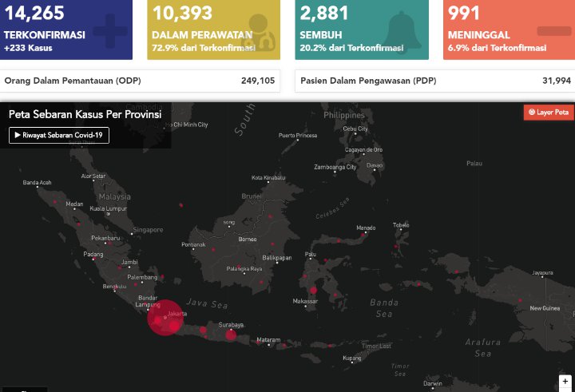
Task: Click the Manado city label on map
Action: pyautogui.click(x=366, y=228)
